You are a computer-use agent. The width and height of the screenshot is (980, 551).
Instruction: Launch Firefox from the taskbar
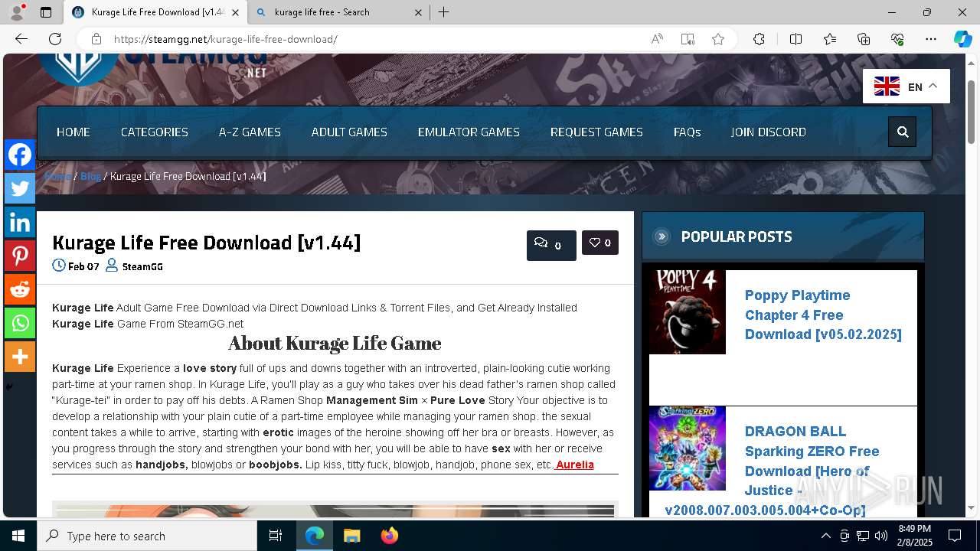click(390, 536)
